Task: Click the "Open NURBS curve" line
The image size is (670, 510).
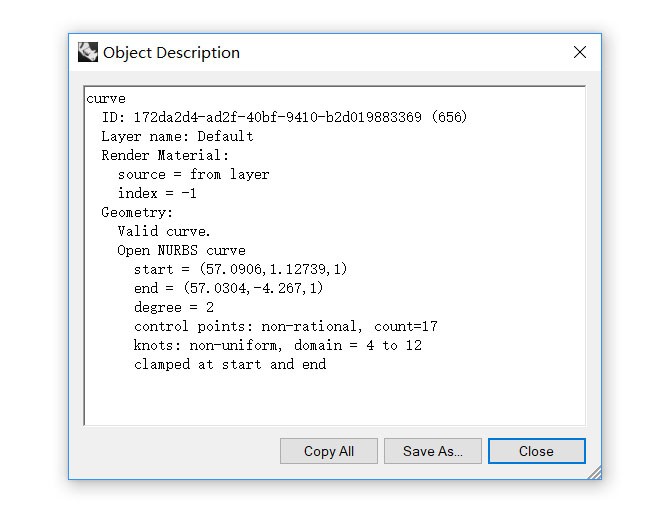Action: (181, 251)
